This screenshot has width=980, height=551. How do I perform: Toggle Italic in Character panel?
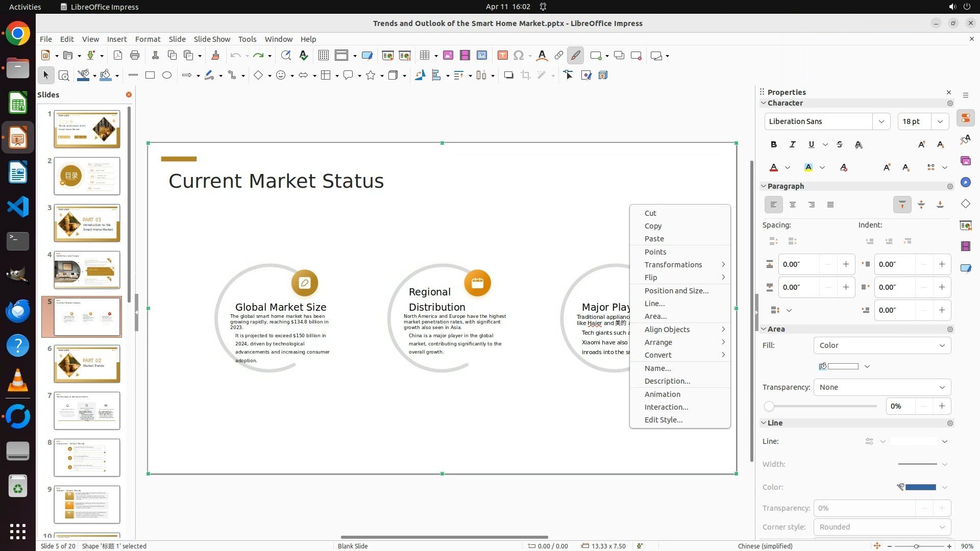[x=793, y=144]
